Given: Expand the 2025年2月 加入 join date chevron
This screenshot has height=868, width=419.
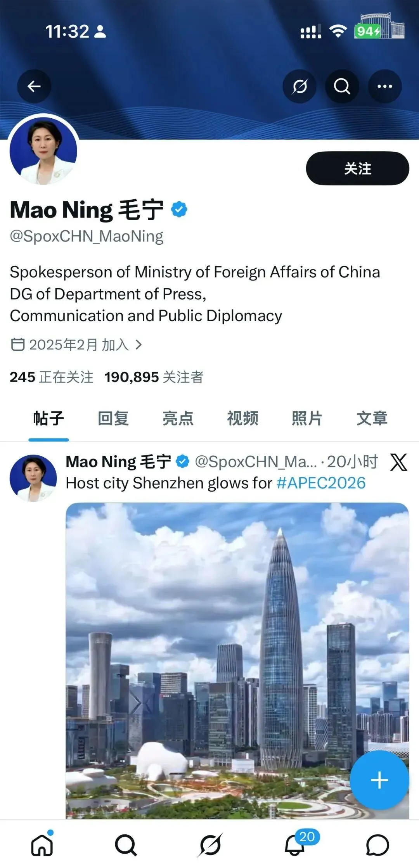Looking at the screenshot, I should click(x=139, y=344).
